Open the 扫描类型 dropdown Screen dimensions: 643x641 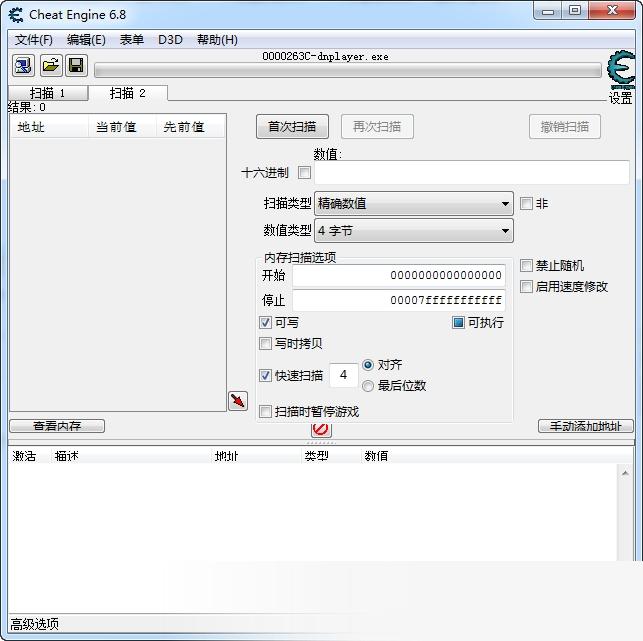click(414, 203)
